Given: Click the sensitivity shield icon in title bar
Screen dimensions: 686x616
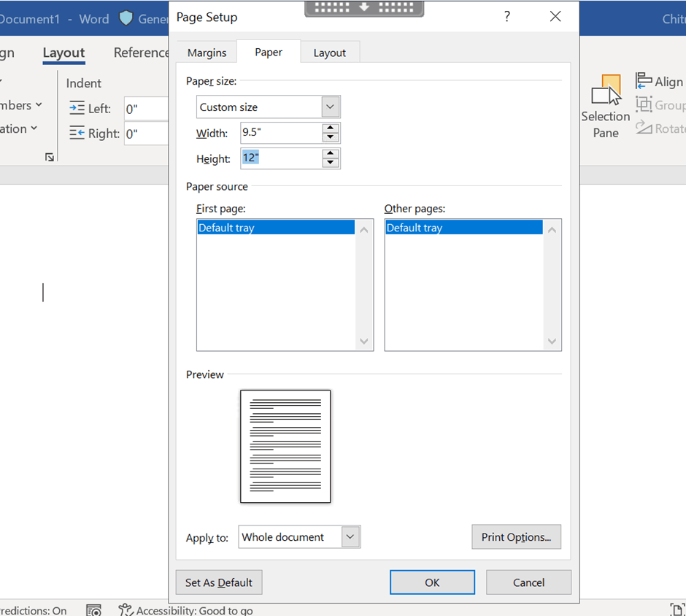Looking at the screenshot, I should (x=126, y=18).
